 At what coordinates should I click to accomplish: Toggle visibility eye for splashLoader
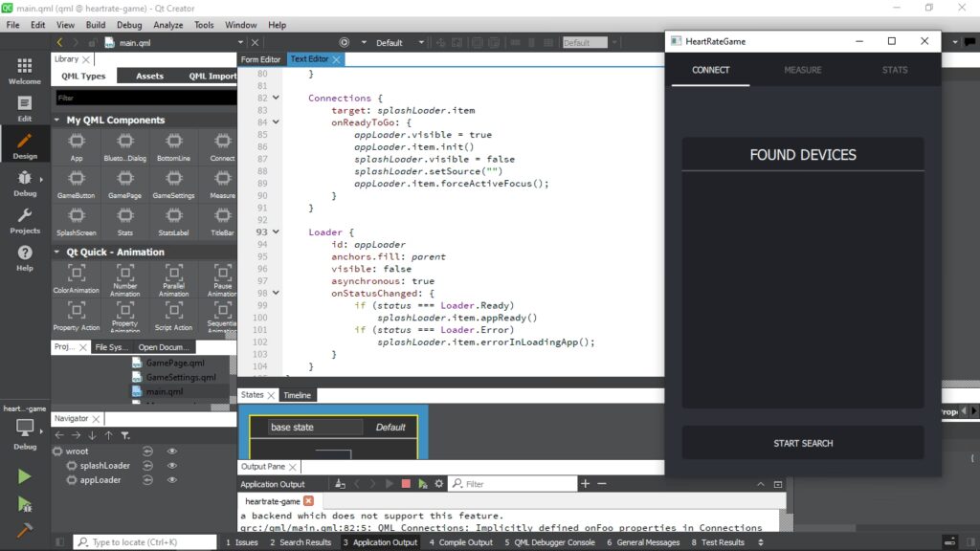pyautogui.click(x=173, y=466)
